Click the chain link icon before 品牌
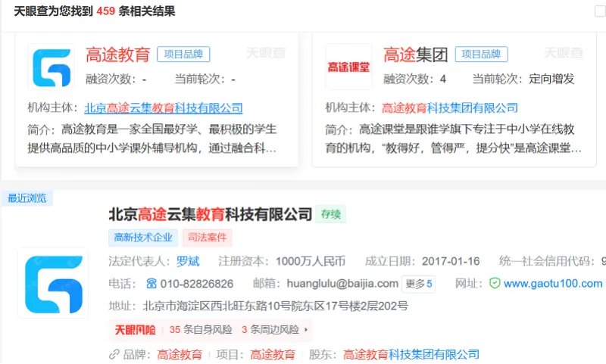Image resolution: width=606 pixels, height=364 pixels. pos(114,354)
